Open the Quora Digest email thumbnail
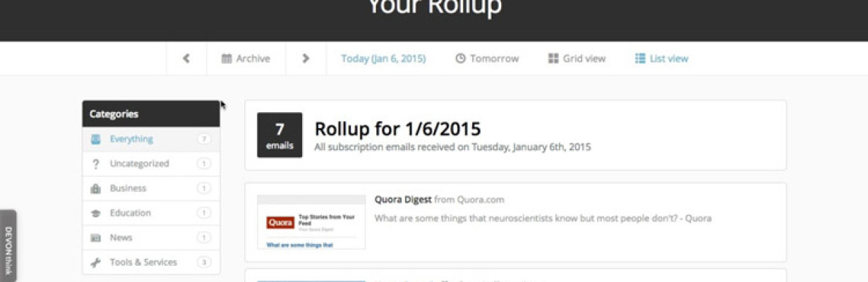This screenshot has height=282, width=868. coord(311,222)
